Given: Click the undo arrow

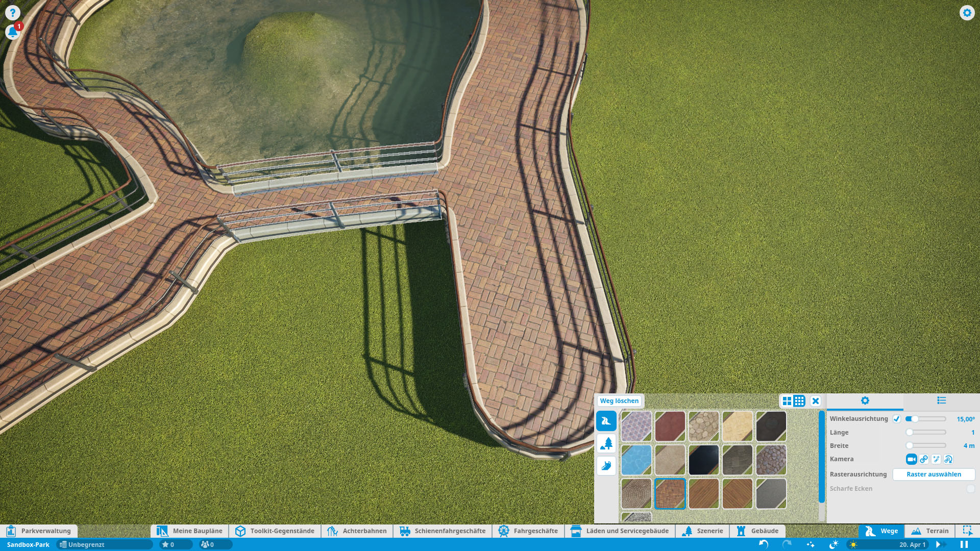Looking at the screenshot, I should (x=764, y=544).
